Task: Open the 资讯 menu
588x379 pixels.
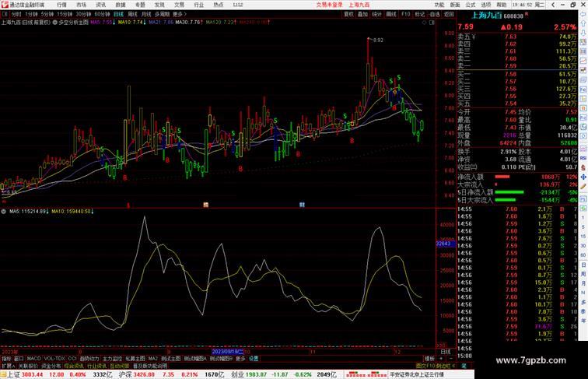Action: (100, 5)
